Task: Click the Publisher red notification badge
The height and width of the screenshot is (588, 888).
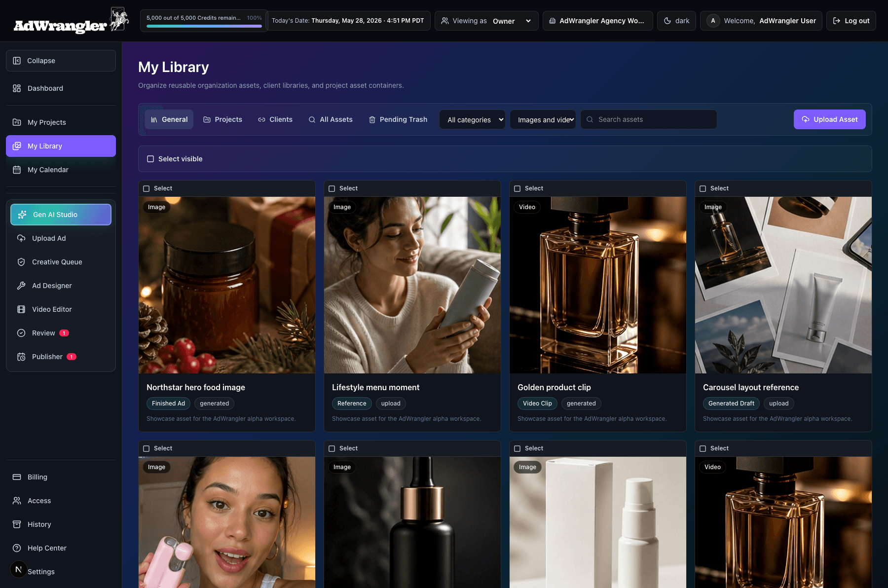Action: coord(72,357)
